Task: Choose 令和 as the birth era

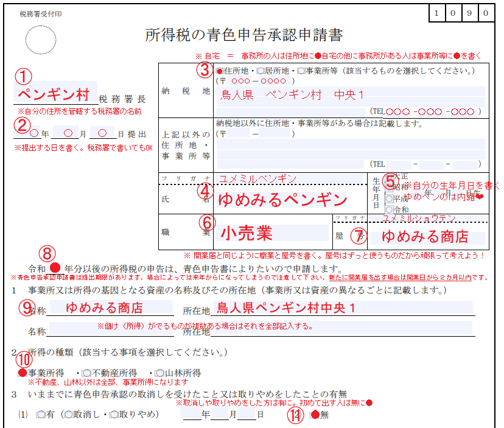Action: tap(389, 209)
